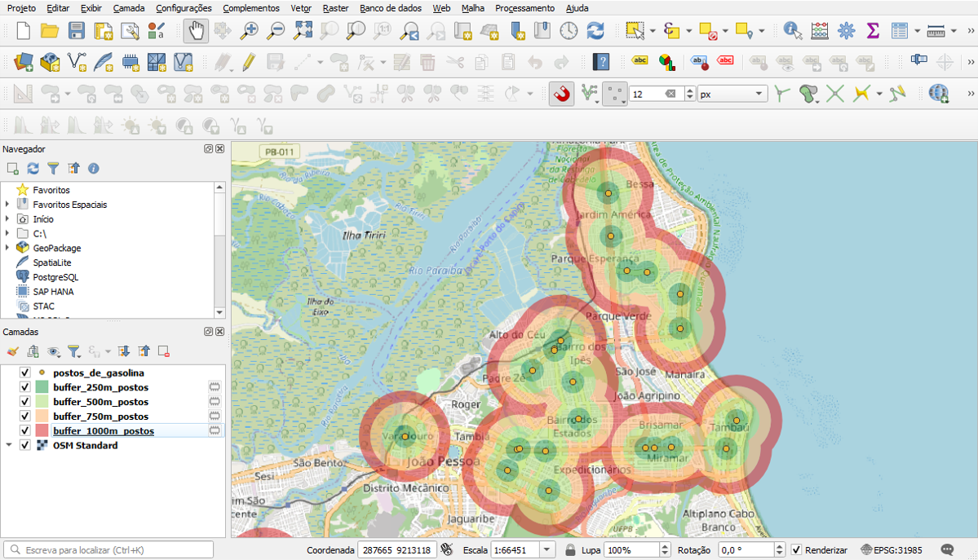Toggle the snapping magnet icon
978x560 pixels.
point(561,94)
